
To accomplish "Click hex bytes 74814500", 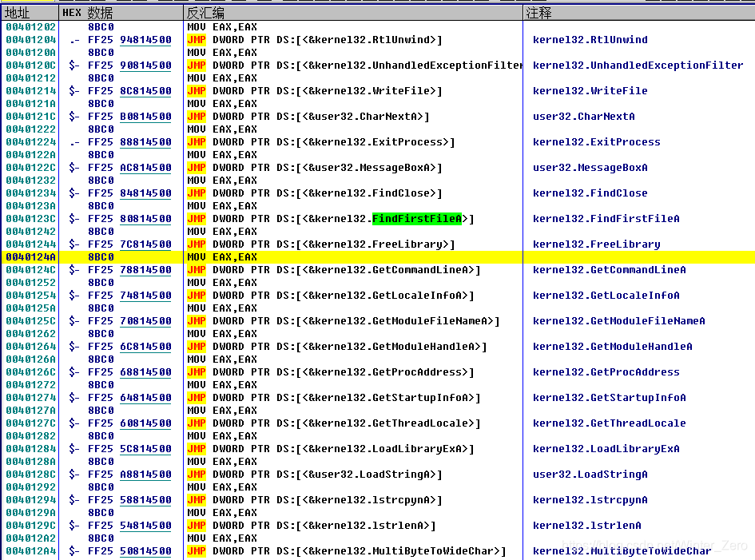I will point(145,295).
